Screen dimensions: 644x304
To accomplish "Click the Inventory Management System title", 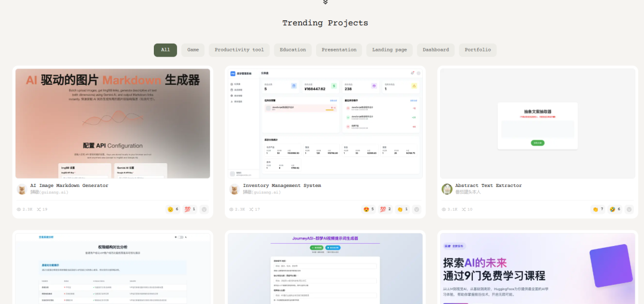I will point(281,186).
